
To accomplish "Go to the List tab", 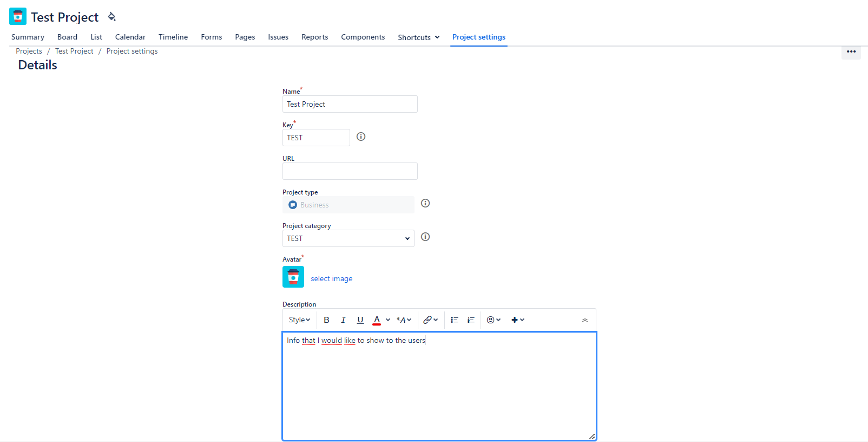I will pyautogui.click(x=96, y=37).
